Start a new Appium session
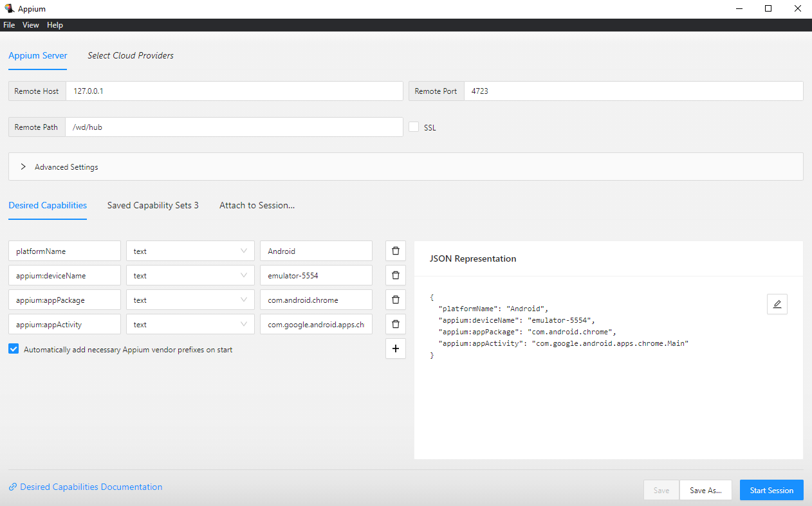Viewport: 812px width, 506px height. pos(771,489)
